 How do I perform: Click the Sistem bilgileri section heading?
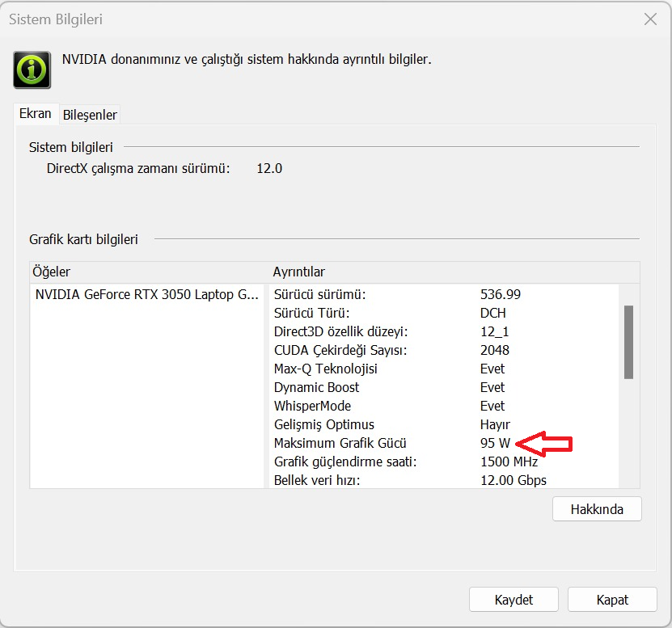[70, 147]
